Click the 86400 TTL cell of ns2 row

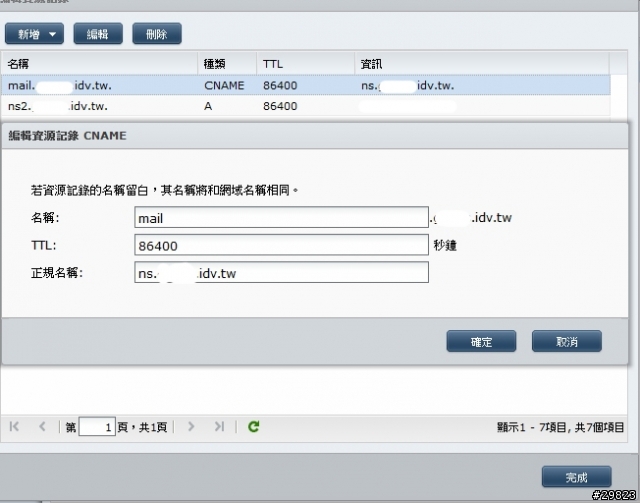coord(280,106)
